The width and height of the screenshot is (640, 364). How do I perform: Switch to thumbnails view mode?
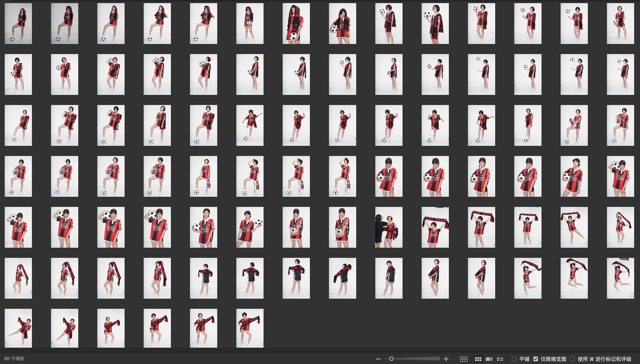pos(478,359)
